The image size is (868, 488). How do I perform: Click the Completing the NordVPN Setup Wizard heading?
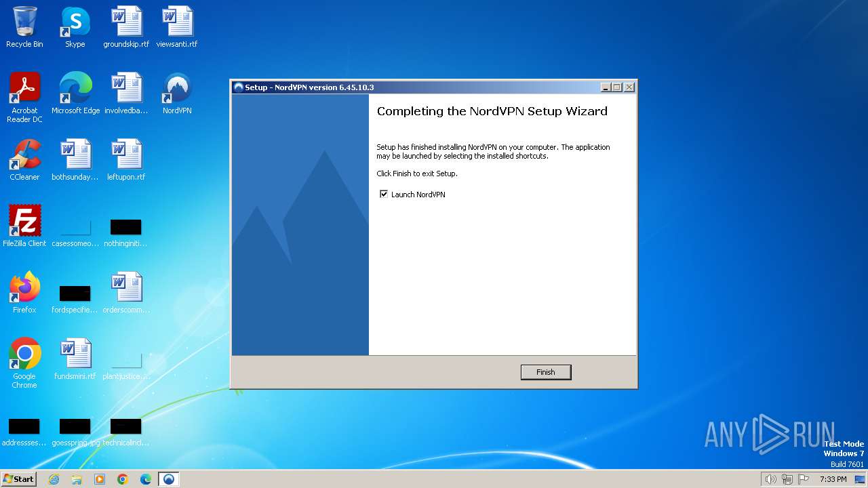[x=492, y=111]
